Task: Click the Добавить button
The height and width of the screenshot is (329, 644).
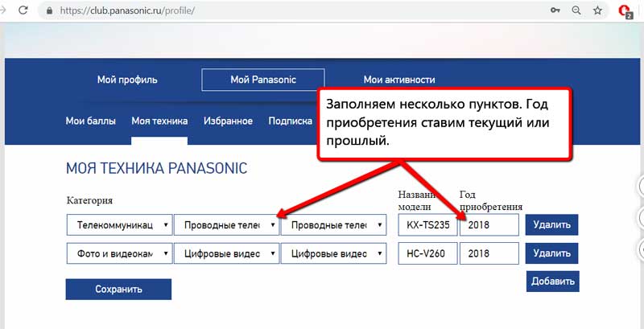Action: point(553,282)
